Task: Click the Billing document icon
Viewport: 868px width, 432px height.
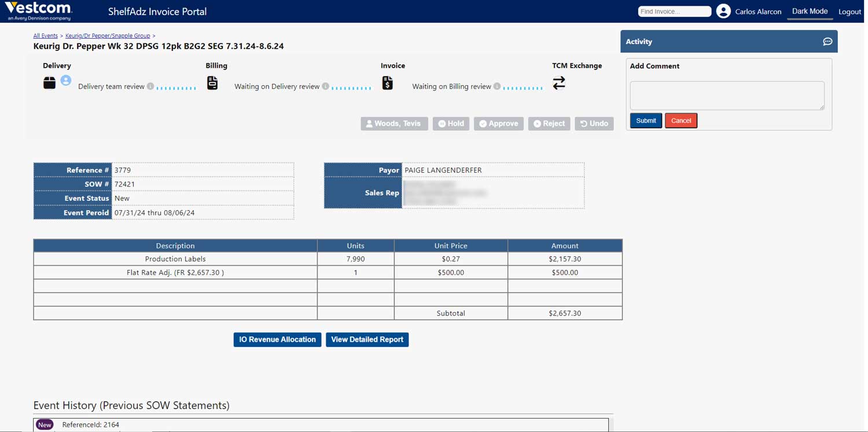Action: click(x=212, y=83)
